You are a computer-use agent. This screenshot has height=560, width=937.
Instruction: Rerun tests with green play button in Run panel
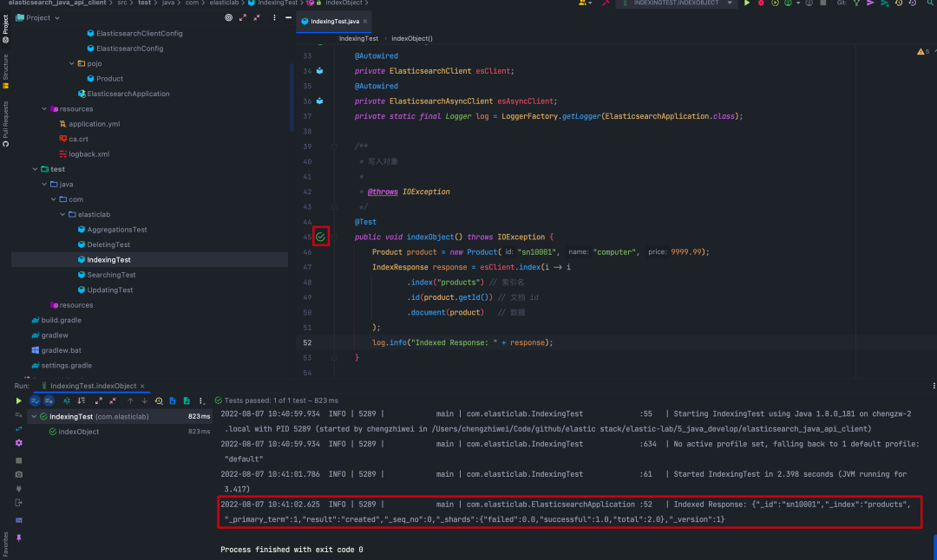pos(18,400)
